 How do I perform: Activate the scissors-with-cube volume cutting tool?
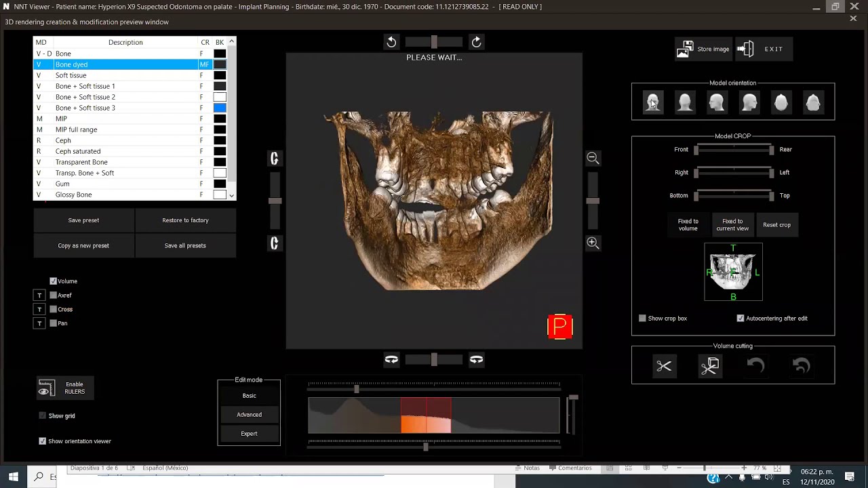point(710,367)
